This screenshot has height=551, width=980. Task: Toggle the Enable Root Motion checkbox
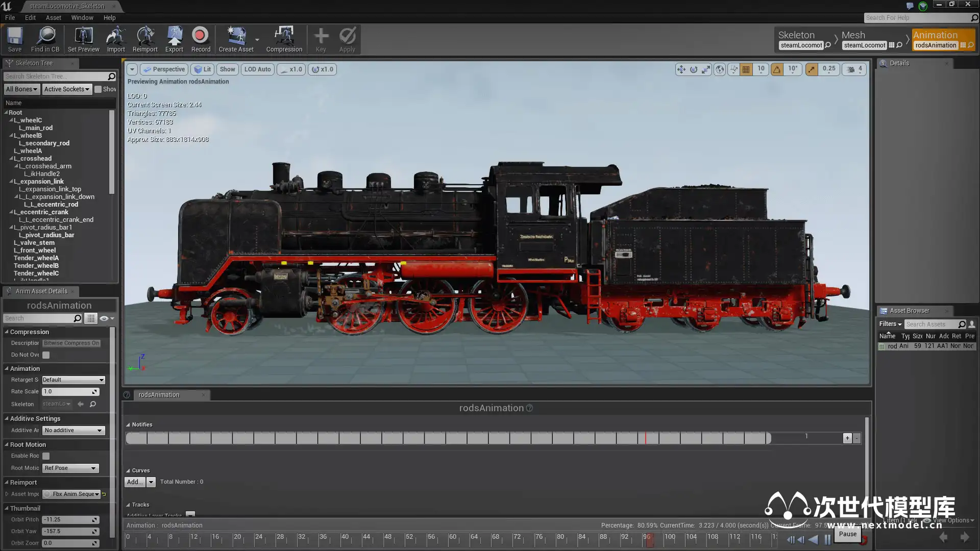click(x=46, y=456)
